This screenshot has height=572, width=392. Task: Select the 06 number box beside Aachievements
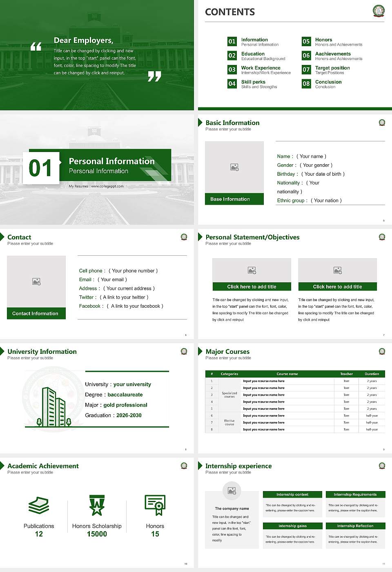[306, 56]
